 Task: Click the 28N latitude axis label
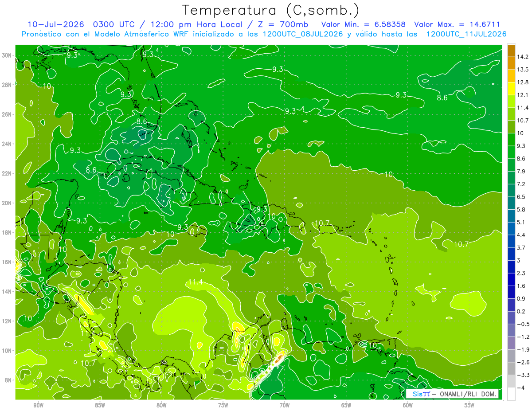click(8, 85)
